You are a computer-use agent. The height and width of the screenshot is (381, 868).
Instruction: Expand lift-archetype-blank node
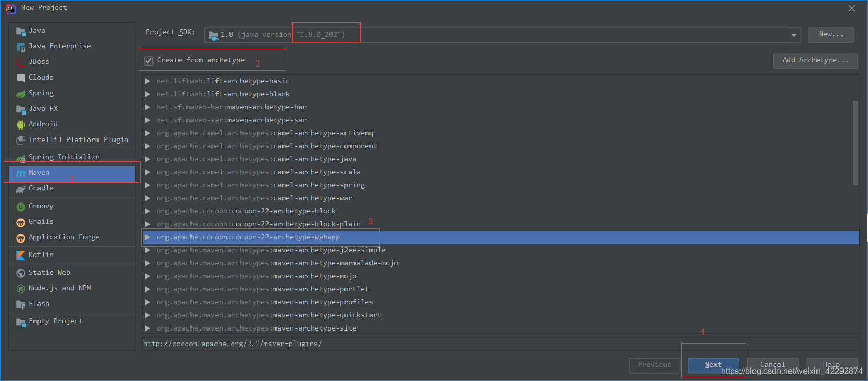point(147,94)
